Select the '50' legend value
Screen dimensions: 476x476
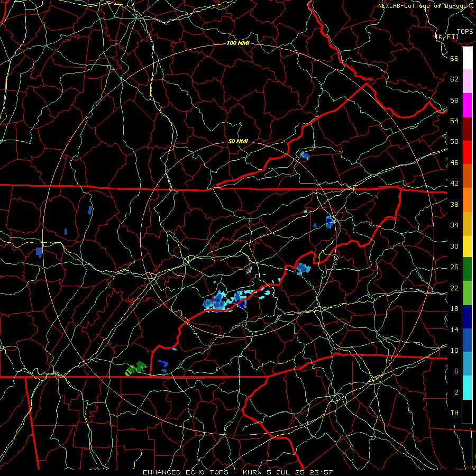[x=454, y=142]
